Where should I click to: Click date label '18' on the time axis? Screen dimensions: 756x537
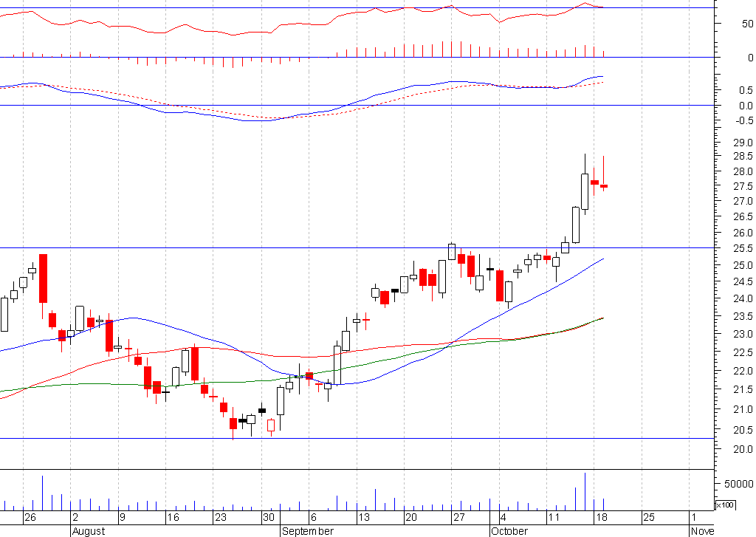[x=601, y=518]
